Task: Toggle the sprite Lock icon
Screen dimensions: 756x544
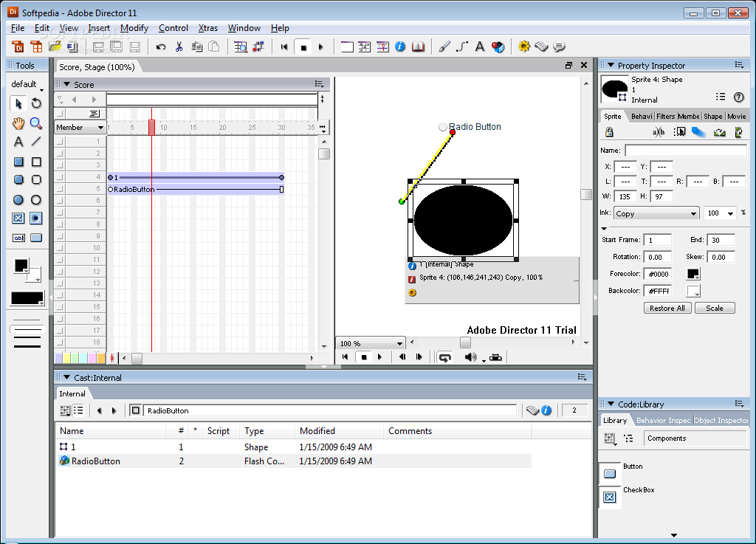Action: point(609,132)
